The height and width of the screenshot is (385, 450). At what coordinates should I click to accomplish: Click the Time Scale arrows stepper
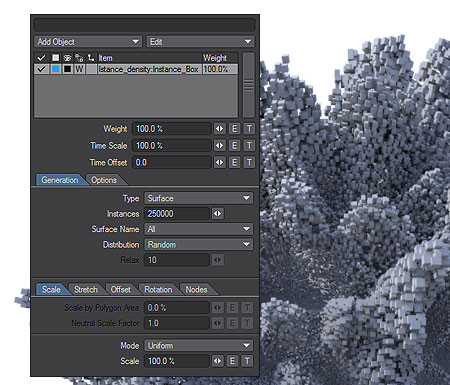(220, 146)
